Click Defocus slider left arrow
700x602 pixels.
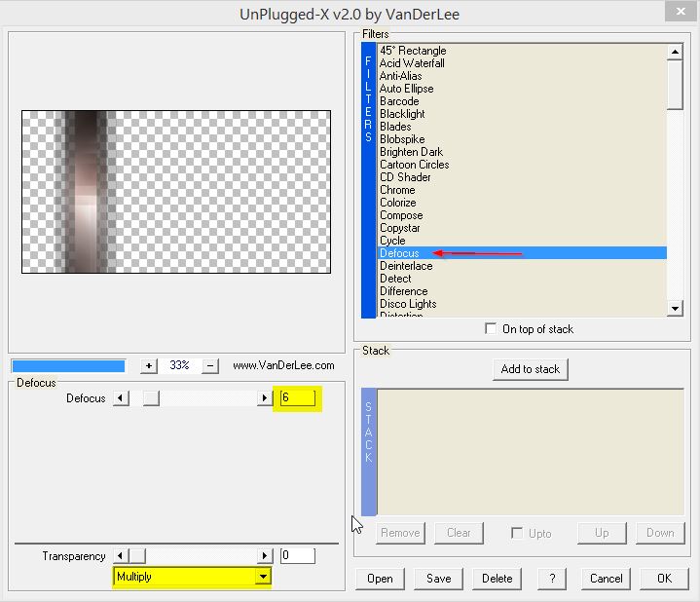tap(121, 397)
